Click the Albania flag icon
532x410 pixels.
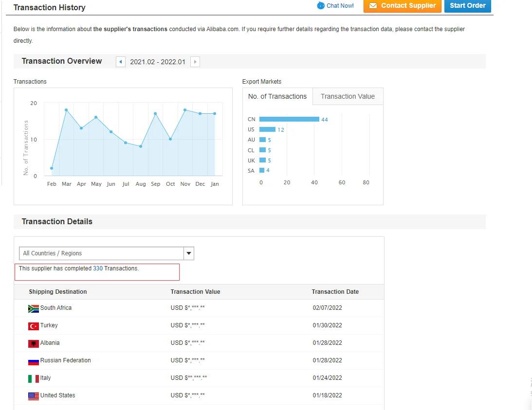click(34, 343)
